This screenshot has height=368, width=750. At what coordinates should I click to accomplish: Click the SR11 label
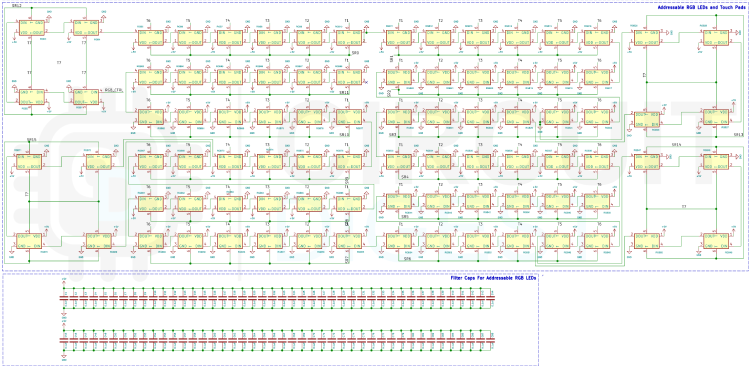click(x=344, y=92)
